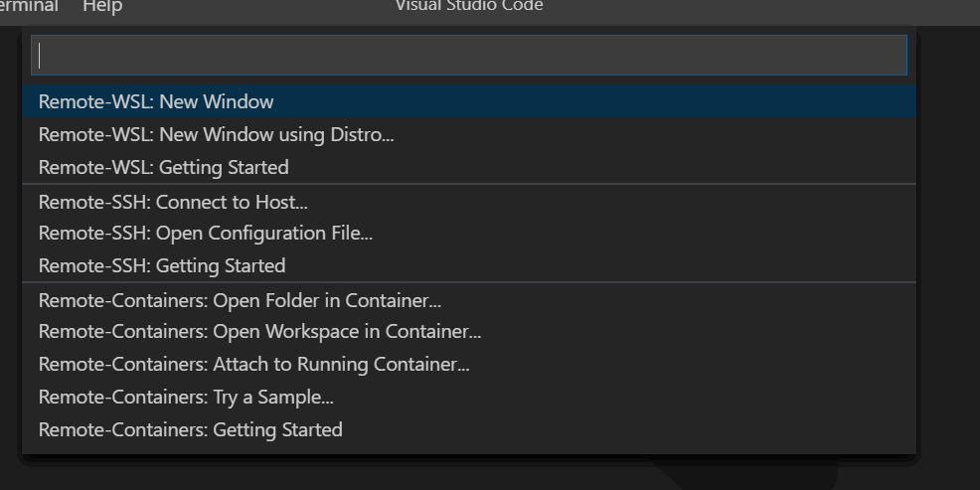Open the Terminal menu
The width and height of the screenshot is (980, 490).
[30, 7]
